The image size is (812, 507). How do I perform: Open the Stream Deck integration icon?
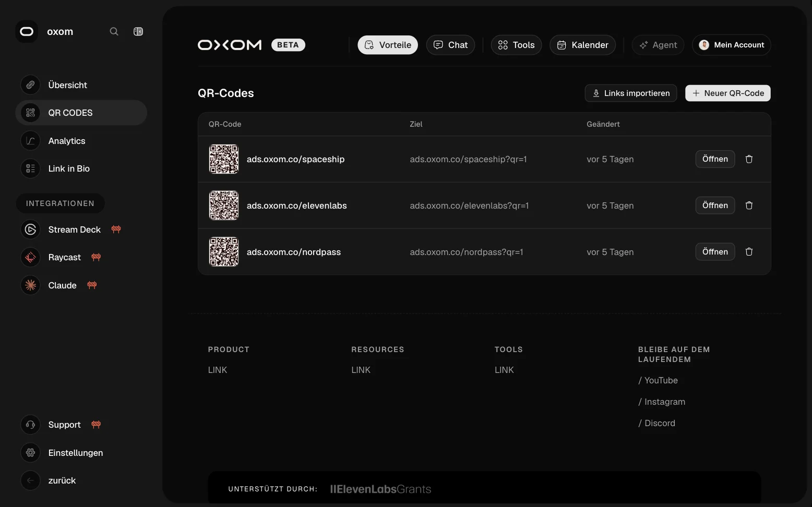[x=30, y=230]
